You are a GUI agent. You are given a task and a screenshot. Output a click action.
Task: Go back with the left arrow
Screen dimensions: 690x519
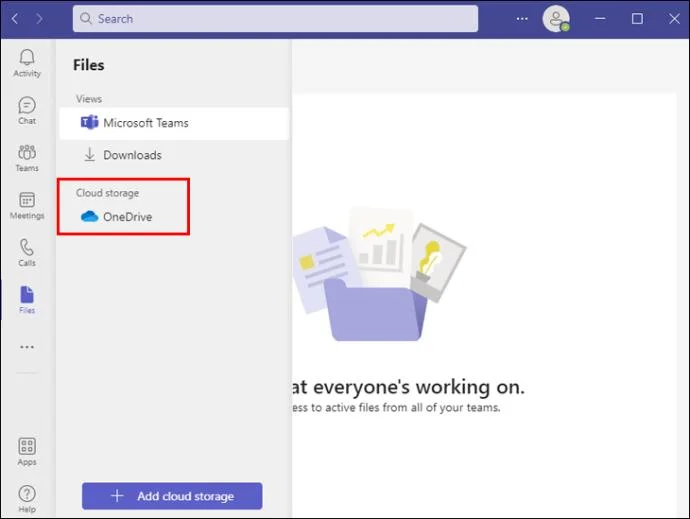(15, 18)
